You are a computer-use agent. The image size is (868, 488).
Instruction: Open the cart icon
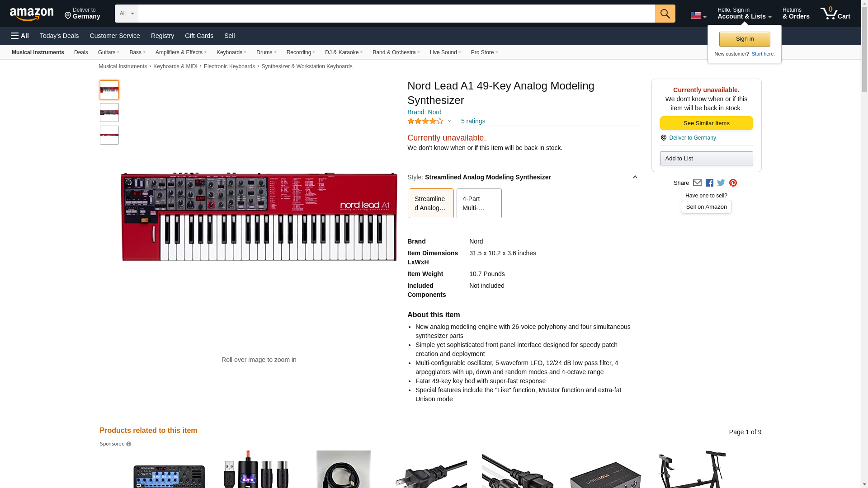(x=835, y=14)
